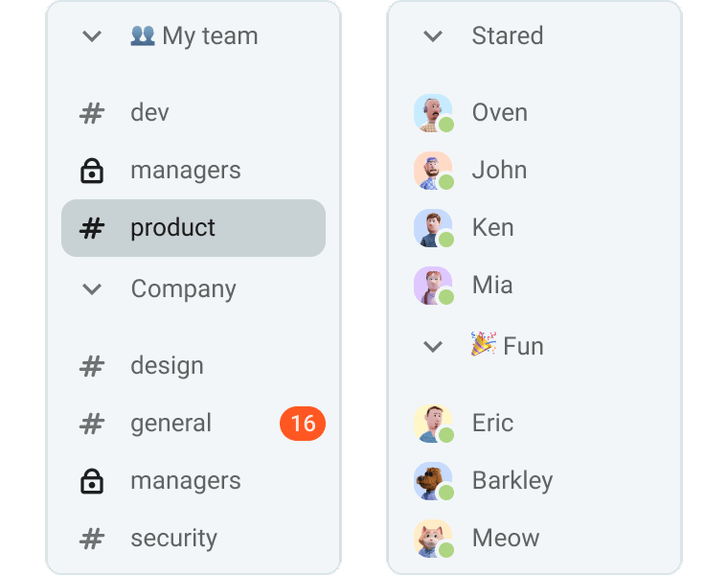
Task: Collapse the My team section
Action: tap(92, 36)
